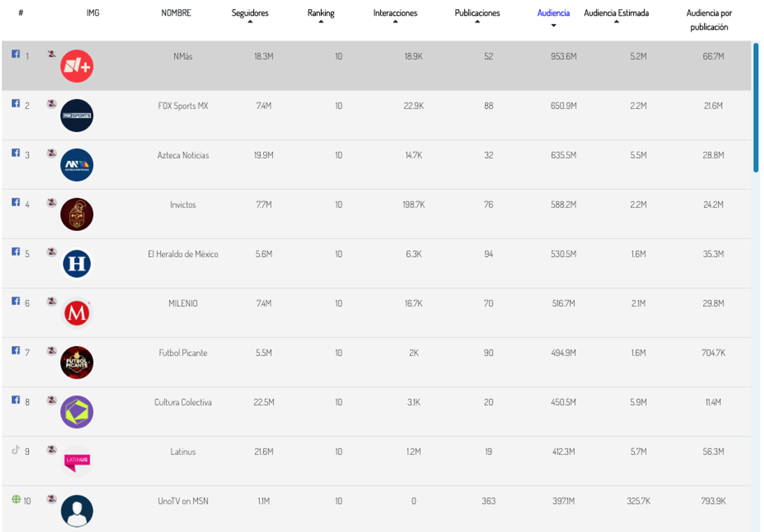
Task: Select the 953.6M audience value for NMás
Action: pos(563,56)
